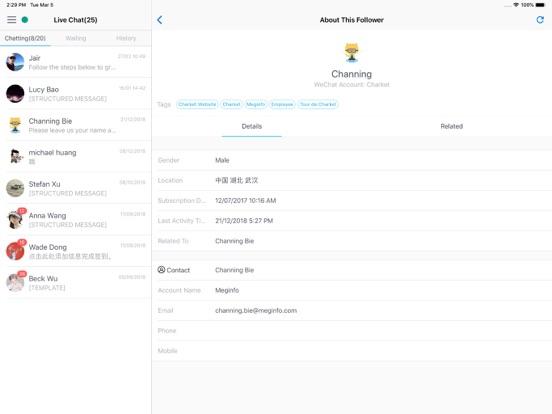Tap Wade Dong's unread badge
Image resolution: width=552 pixels, height=414 pixels.
coord(22,242)
